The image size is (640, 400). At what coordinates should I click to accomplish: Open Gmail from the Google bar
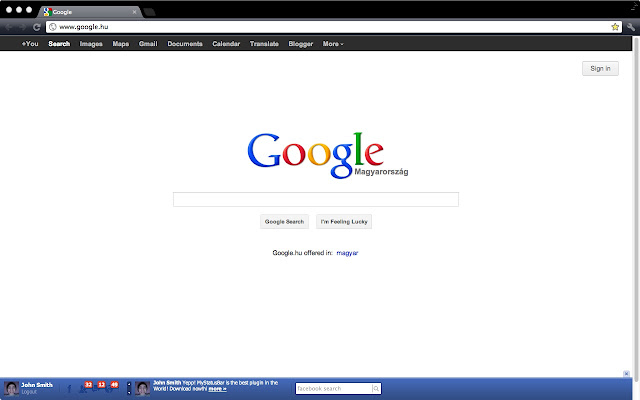(148, 44)
